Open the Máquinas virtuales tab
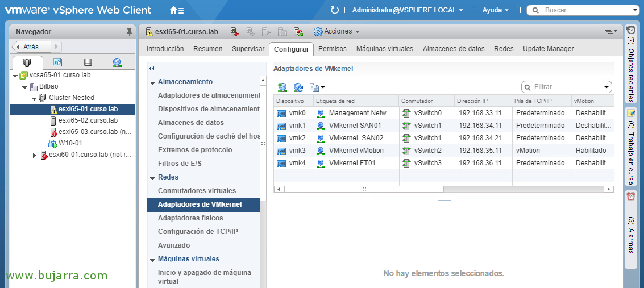 click(384, 49)
